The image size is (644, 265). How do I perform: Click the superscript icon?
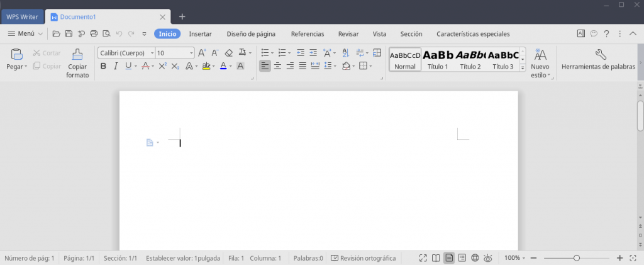[x=162, y=66]
